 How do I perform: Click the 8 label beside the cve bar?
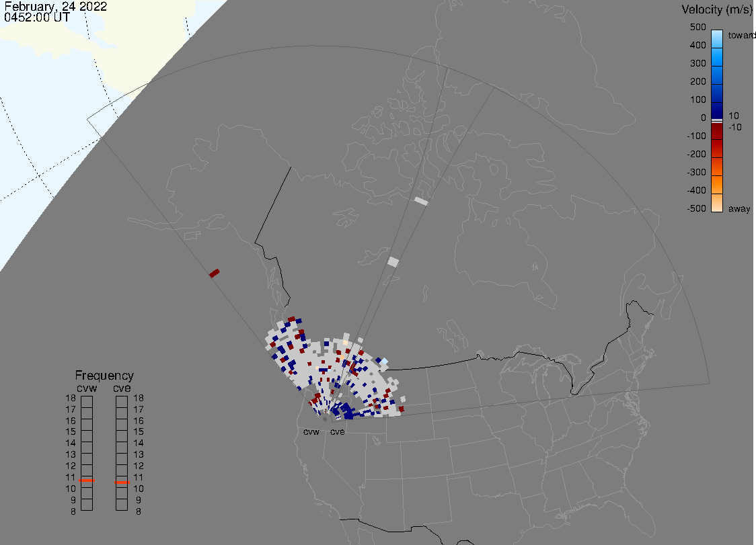pos(139,511)
